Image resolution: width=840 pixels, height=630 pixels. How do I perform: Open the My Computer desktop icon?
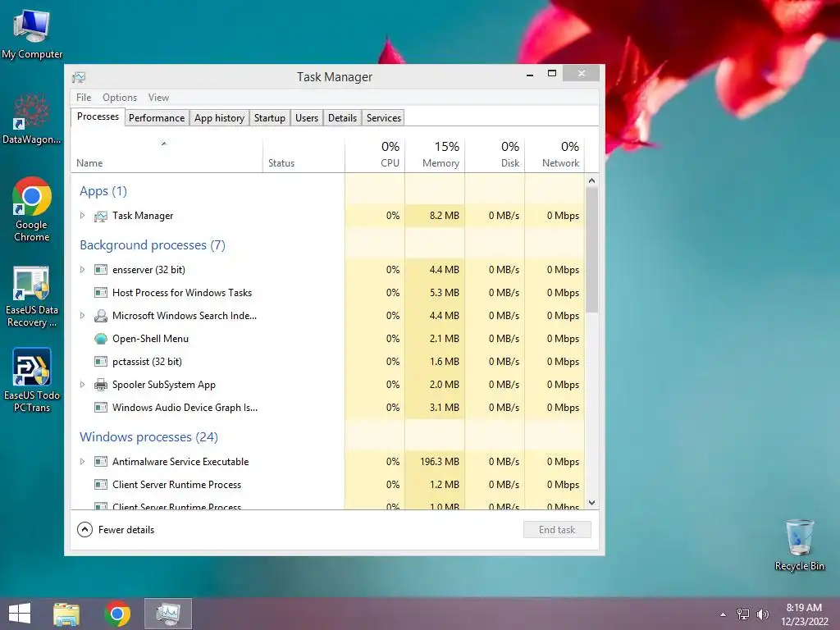click(x=32, y=34)
